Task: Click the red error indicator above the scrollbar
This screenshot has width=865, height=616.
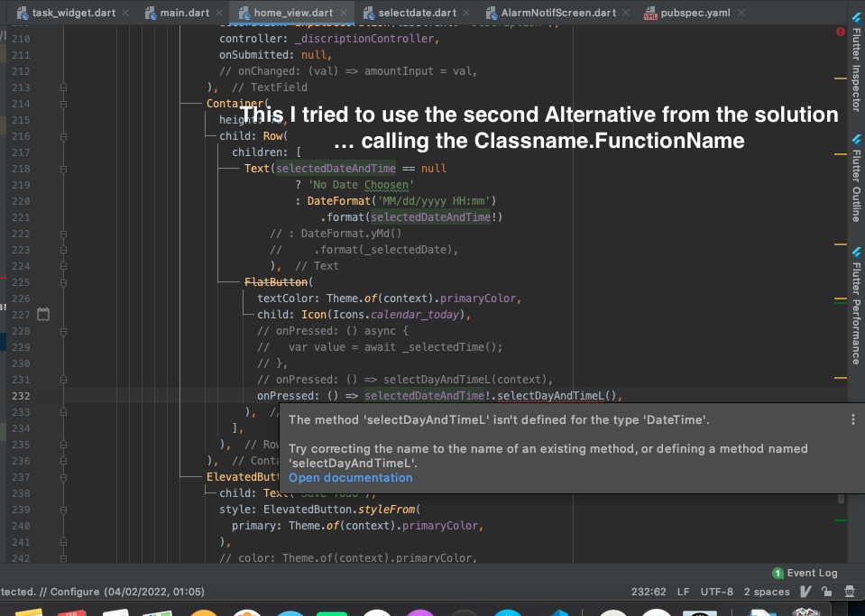Action: (840, 32)
